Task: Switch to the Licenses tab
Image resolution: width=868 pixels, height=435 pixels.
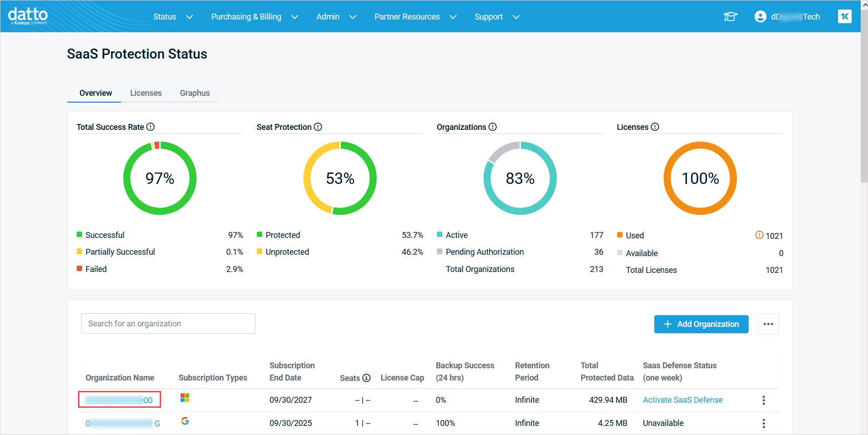Action: tap(146, 93)
